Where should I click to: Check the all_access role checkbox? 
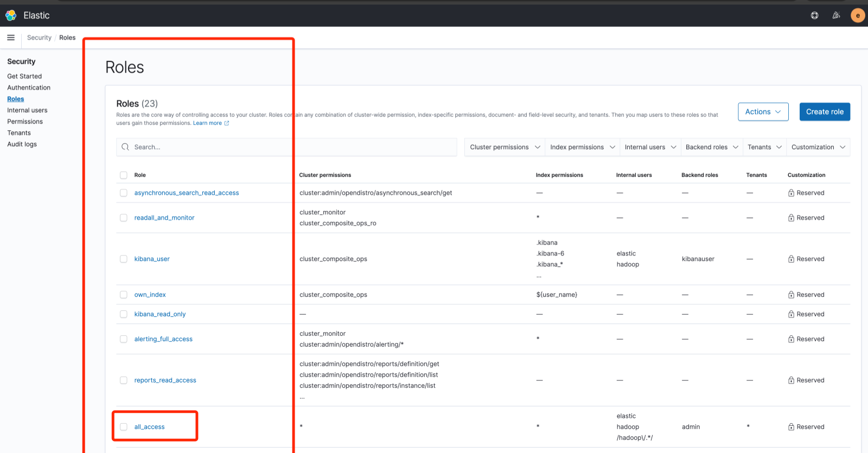[x=124, y=427]
